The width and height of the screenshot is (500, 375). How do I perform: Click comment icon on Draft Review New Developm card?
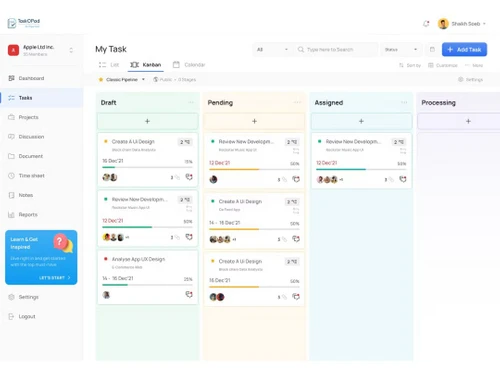pos(189,237)
